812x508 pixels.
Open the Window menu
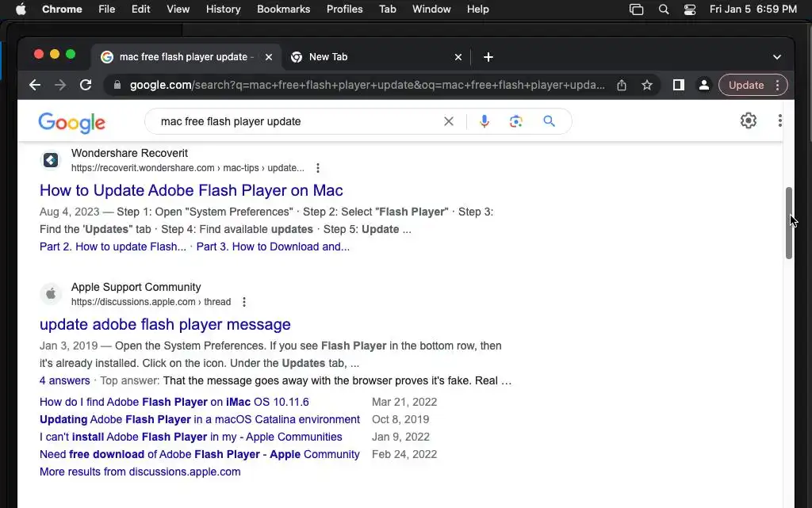(x=431, y=10)
